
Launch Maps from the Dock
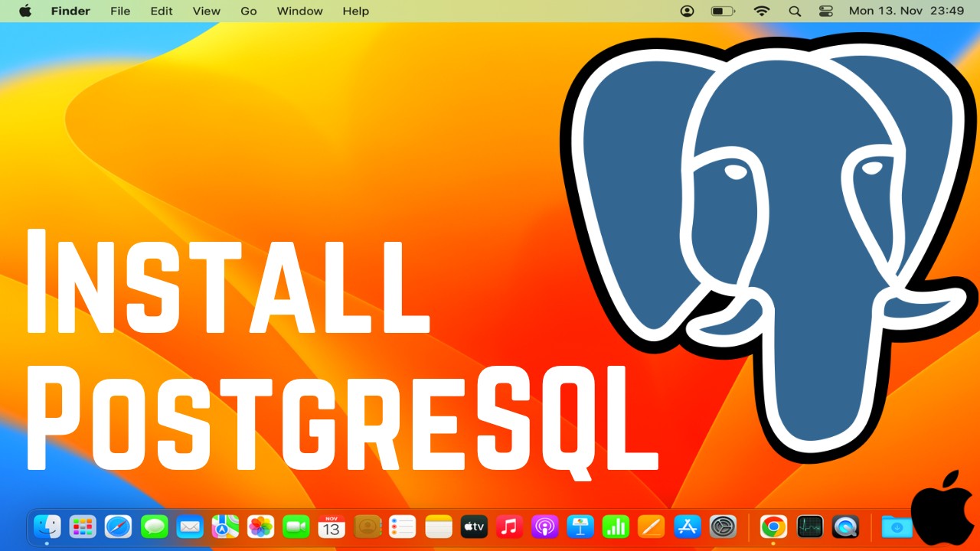(225, 527)
